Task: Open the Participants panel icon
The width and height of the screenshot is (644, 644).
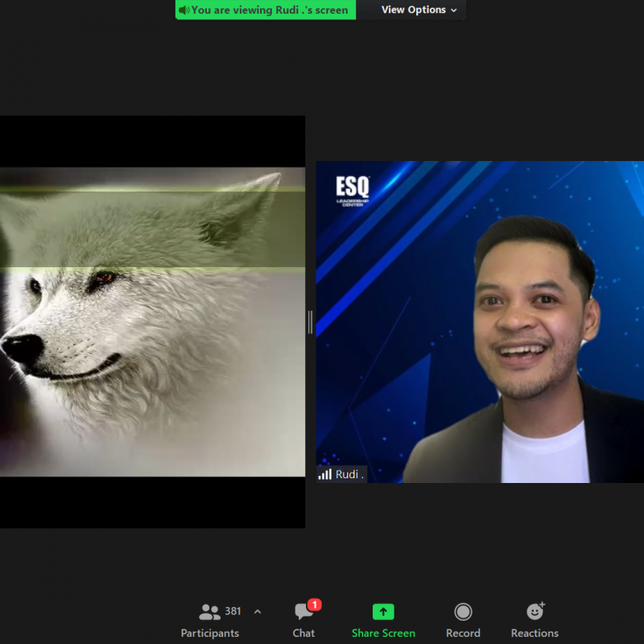Action: [209, 612]
